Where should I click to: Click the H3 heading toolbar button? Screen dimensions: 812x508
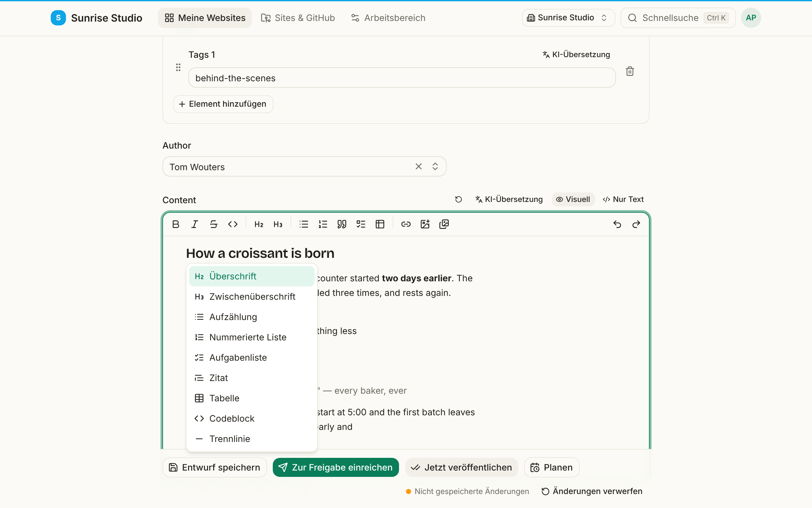pyautogui.click(x=278, y=224)
